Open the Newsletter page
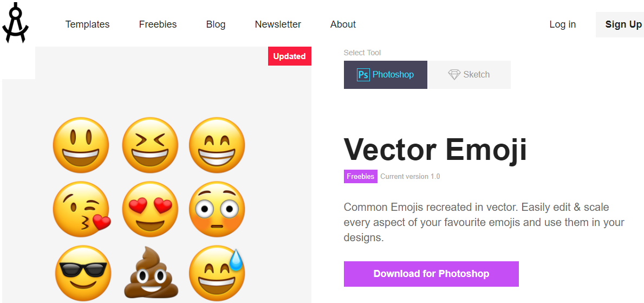 (x=278, y=24)
